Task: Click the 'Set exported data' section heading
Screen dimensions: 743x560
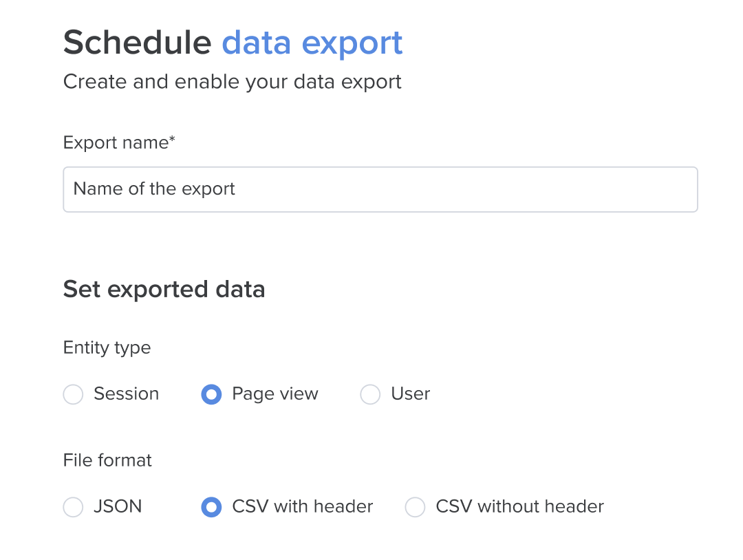Action: [164, 290]
